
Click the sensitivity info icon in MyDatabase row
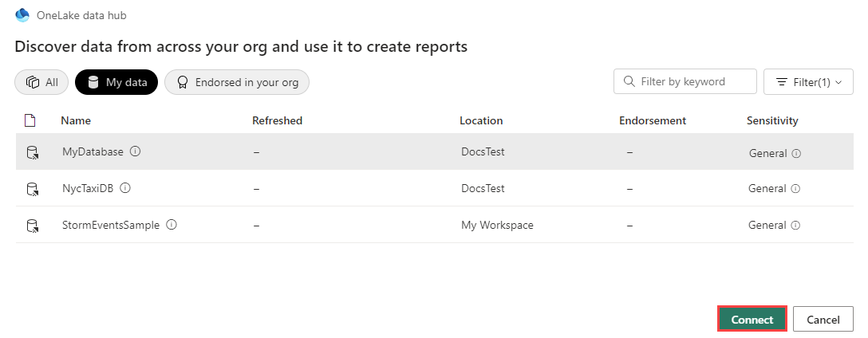click(796, 153)
